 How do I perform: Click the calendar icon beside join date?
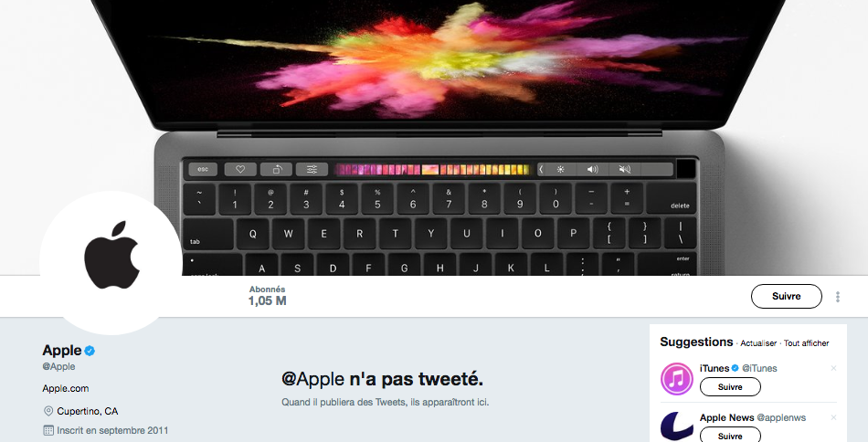coord(48,430)
